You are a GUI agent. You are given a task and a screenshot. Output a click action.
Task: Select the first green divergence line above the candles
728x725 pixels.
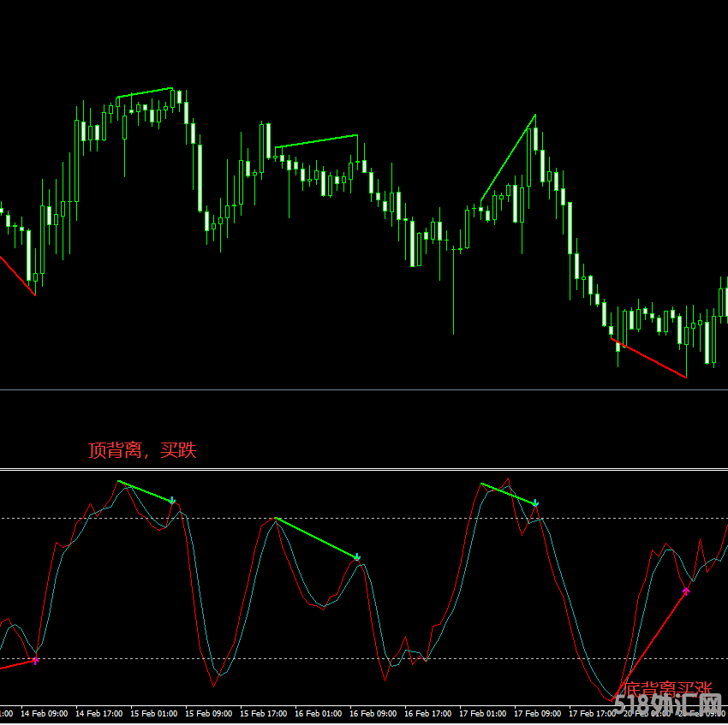[145, 92]
